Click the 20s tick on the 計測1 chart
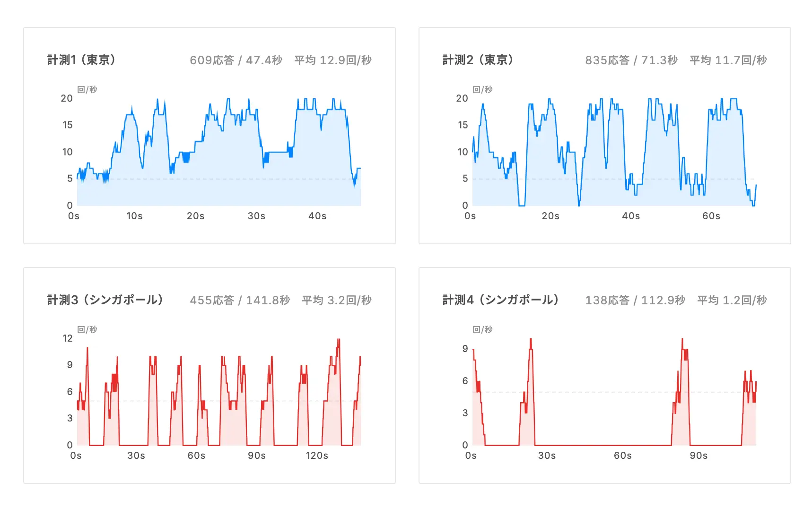The height and width of the screenshot is (516, 812). (x=195, y=216)
